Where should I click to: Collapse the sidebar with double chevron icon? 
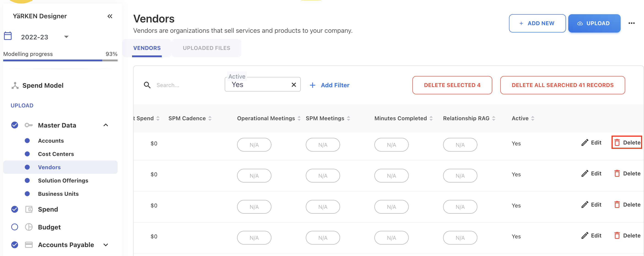(110, 16)
